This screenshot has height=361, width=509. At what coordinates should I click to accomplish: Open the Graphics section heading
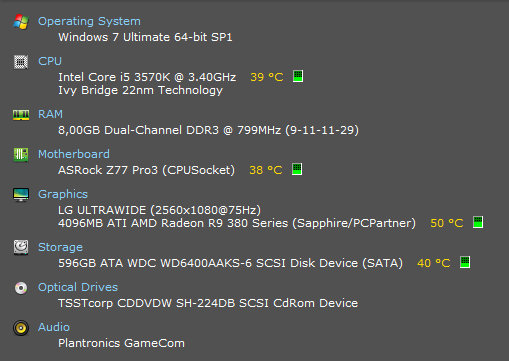(x=63, y=194)
